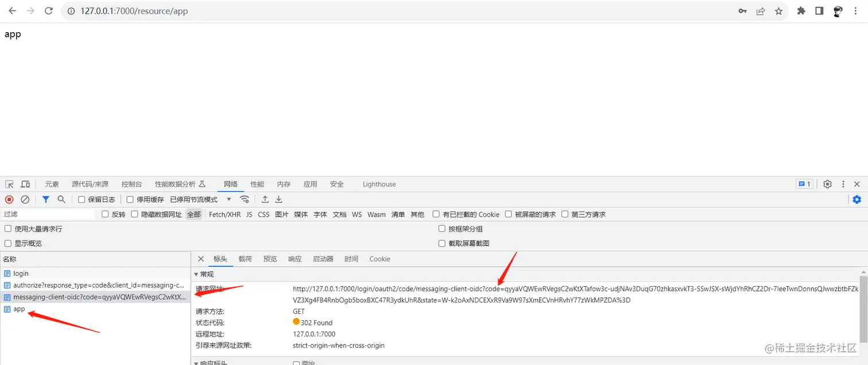Check the 显示概览 option
Screen dimensions: 868x365
7,243
